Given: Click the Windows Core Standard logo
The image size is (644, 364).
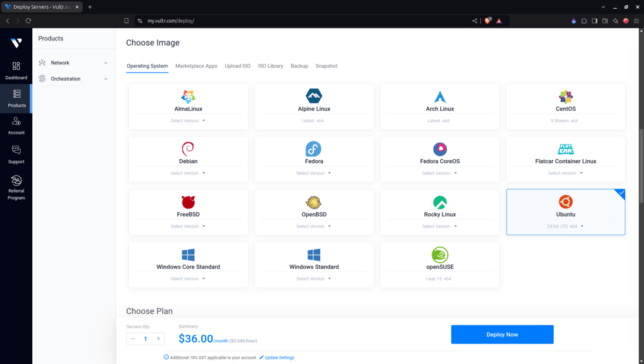Looking at the screenshot, I should (x=188, y=255).
